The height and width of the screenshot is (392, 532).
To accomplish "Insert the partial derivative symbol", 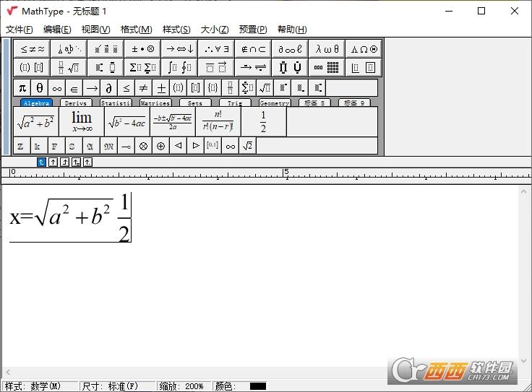I will pos(109,88).
